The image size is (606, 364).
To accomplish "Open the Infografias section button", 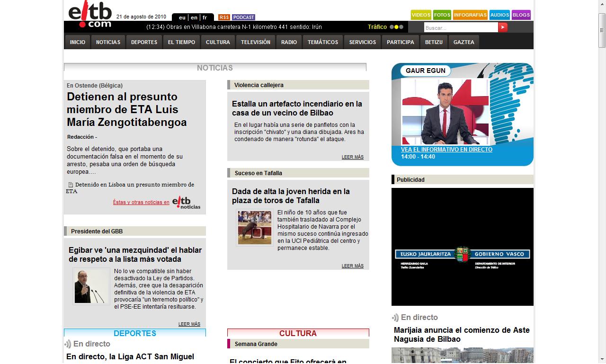I will point(470,15).
